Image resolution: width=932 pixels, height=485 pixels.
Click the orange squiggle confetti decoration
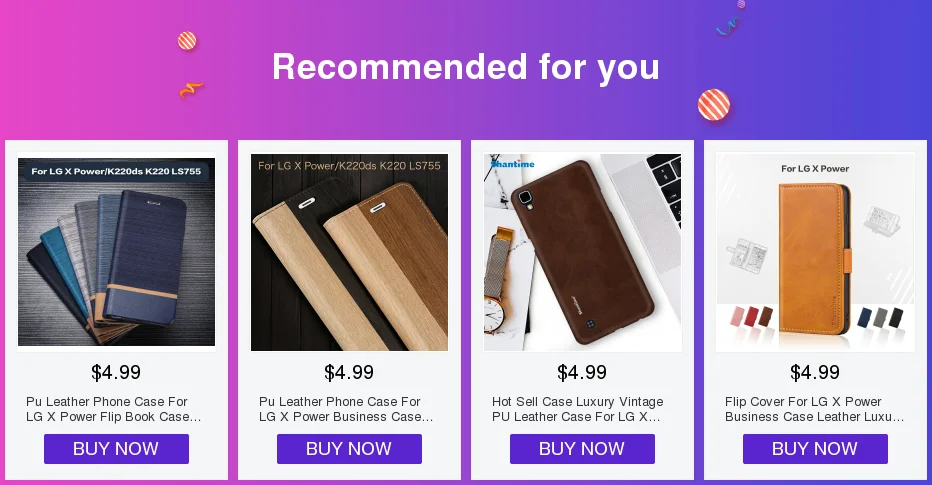coord(191,90)
